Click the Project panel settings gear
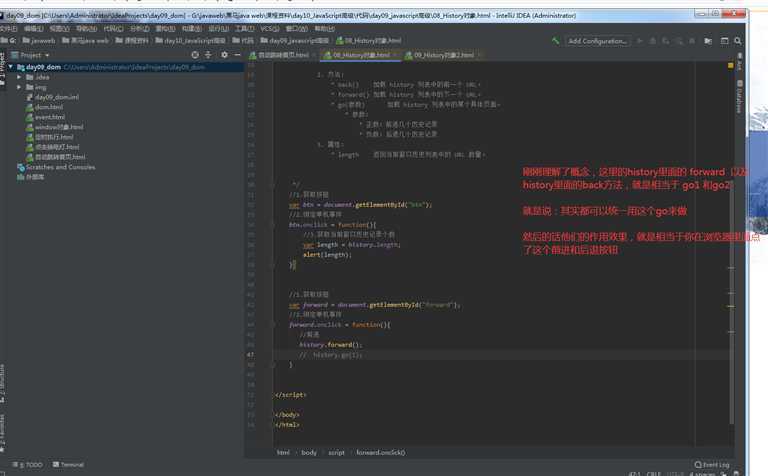Screen dimensions: 768x476 tap(224, 55)
